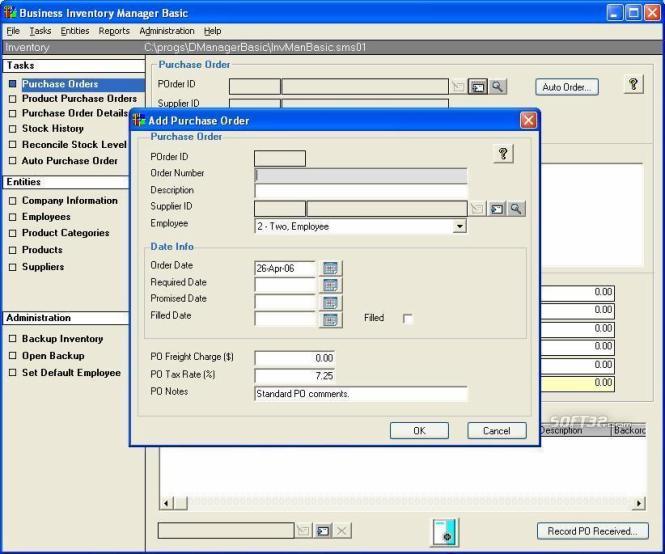The width and height of the screenshot is (665, 554).
Task: Expand the Employee dropdown
Action: coord(459,226)
